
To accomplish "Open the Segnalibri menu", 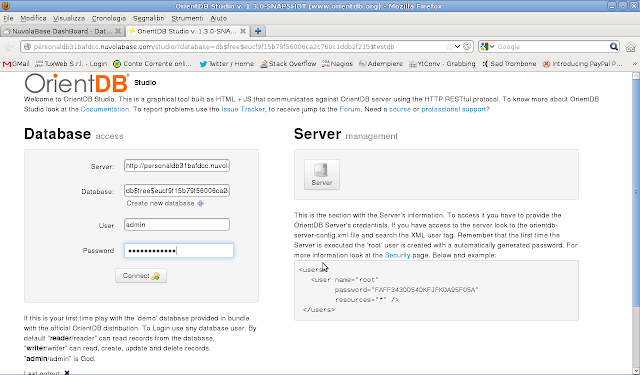I will coord(149,18).
